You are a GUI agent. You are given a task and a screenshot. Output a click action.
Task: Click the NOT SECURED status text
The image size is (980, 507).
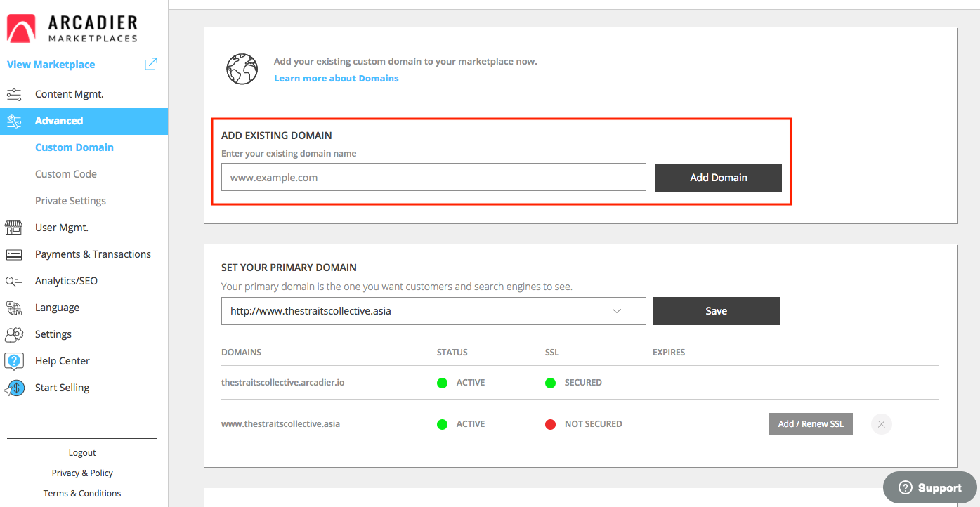pos(594,424)
